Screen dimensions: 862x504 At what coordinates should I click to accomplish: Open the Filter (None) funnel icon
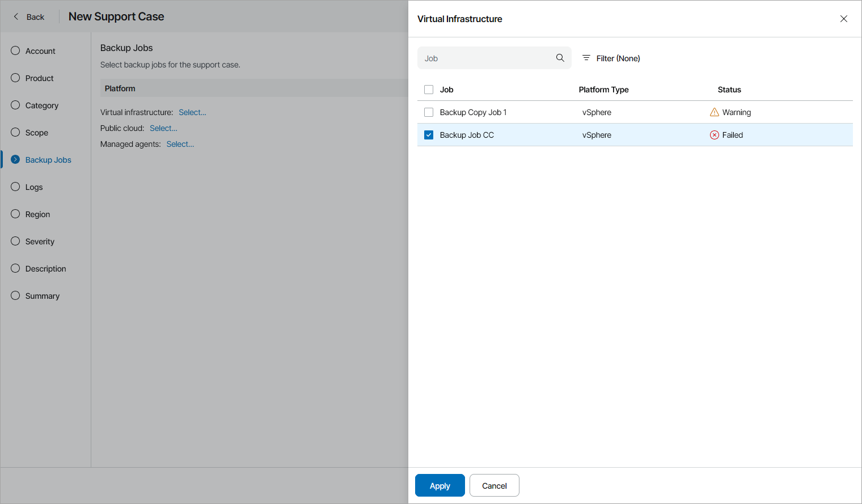tap(587, 57)
